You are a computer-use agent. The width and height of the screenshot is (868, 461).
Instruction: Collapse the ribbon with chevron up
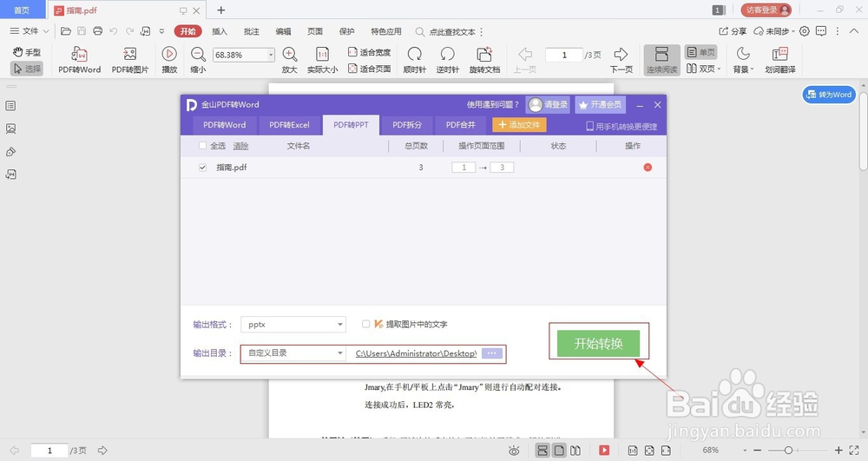(x=854, y=31)
